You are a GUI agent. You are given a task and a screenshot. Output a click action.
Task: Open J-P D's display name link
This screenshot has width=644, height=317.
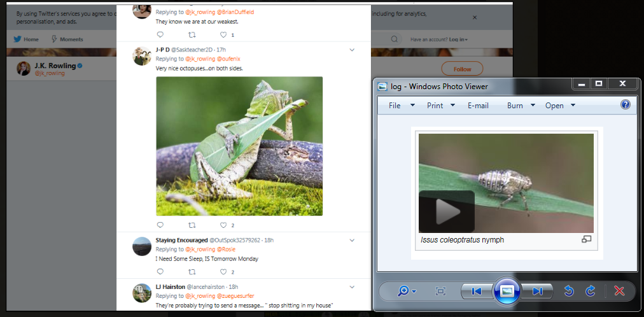pyautogui.click(x=163, y=50)
